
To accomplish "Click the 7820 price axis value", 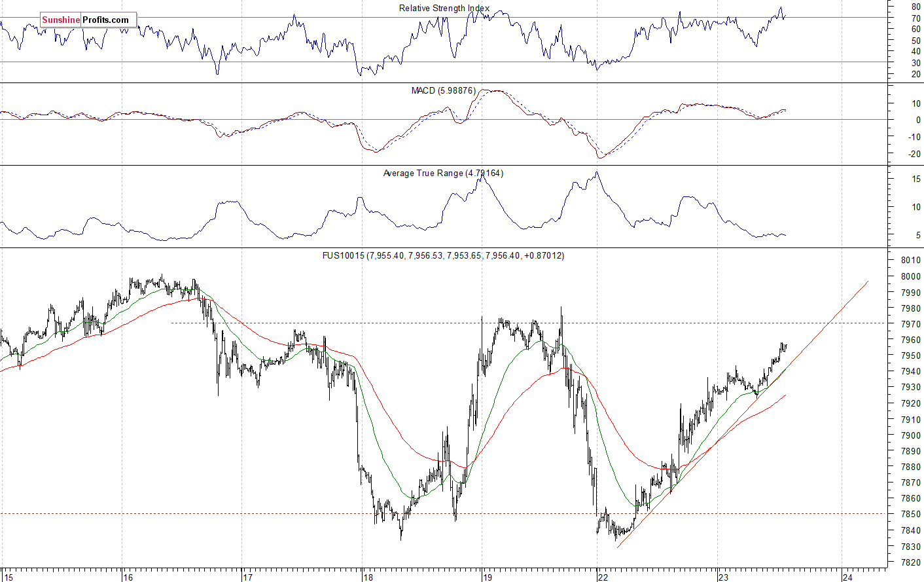I will coord(911,562).
